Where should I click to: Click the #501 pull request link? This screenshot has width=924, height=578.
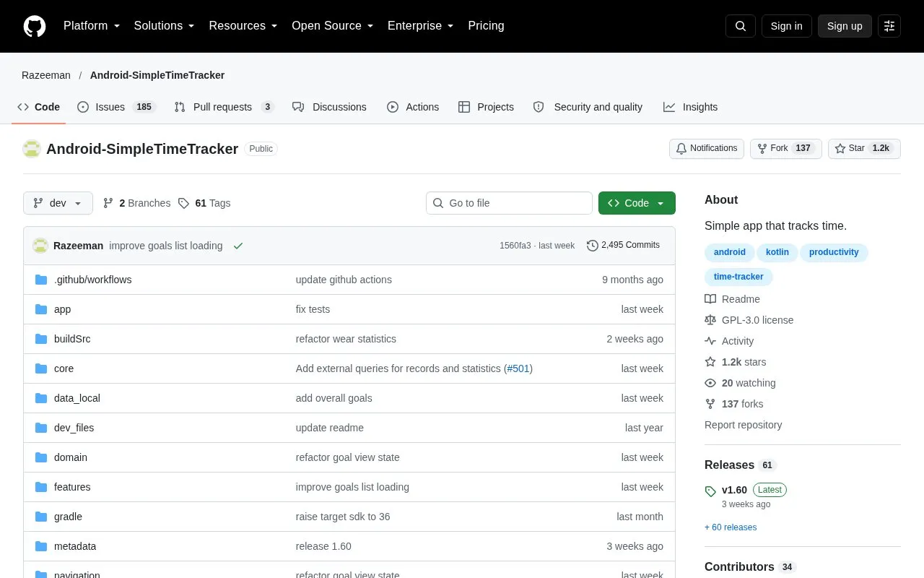[518, 368]
